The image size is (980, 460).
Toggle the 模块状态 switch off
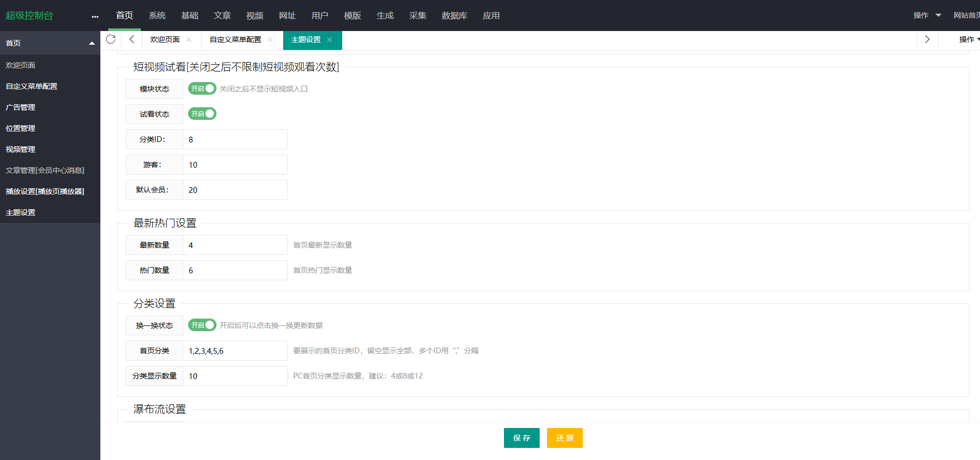click(202, 88)
